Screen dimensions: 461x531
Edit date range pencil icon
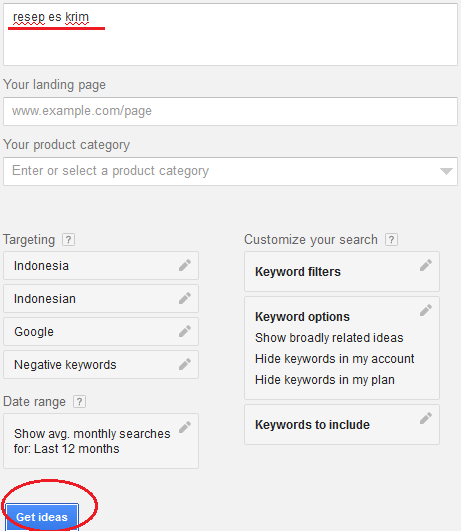[185, 427]
